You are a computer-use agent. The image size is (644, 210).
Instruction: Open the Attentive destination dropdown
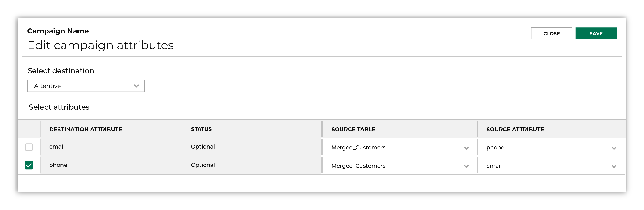point(86,86)
